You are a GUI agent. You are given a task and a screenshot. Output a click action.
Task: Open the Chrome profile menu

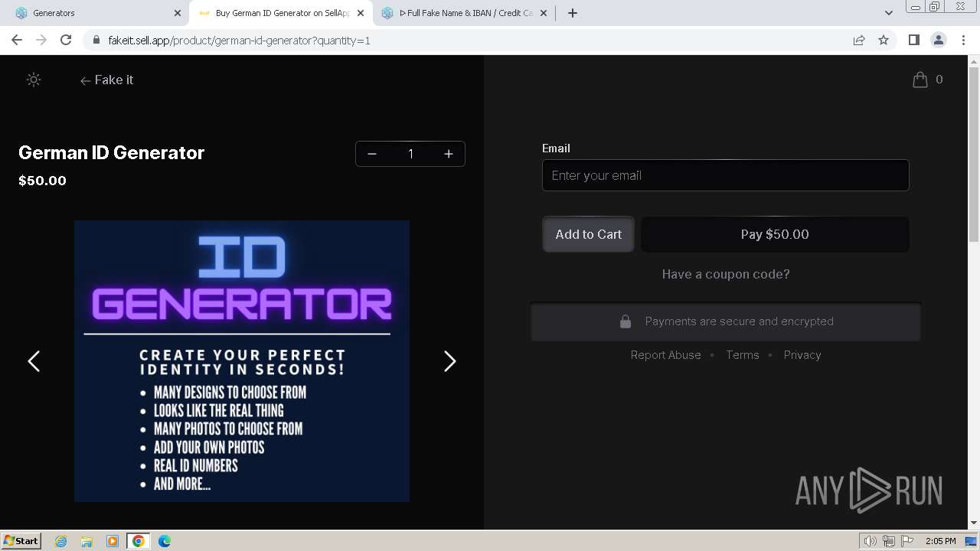point(939,40)
